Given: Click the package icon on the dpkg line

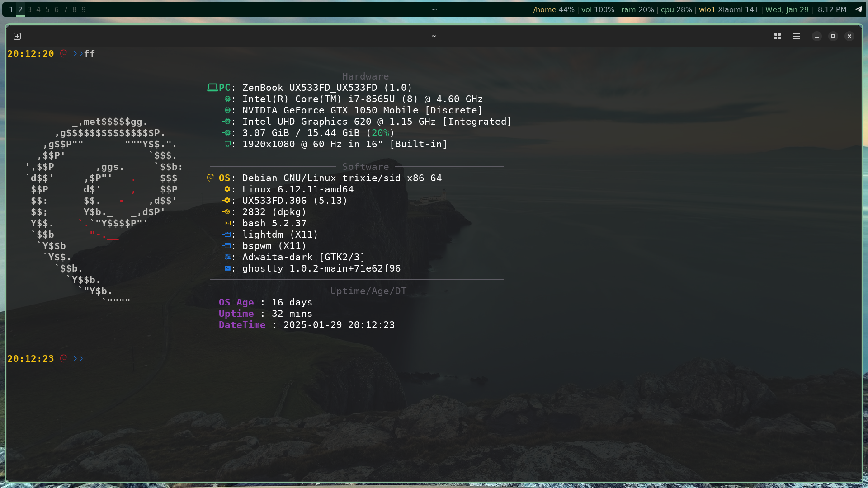Looking at the screenshot, I should [x=227, y=212].
